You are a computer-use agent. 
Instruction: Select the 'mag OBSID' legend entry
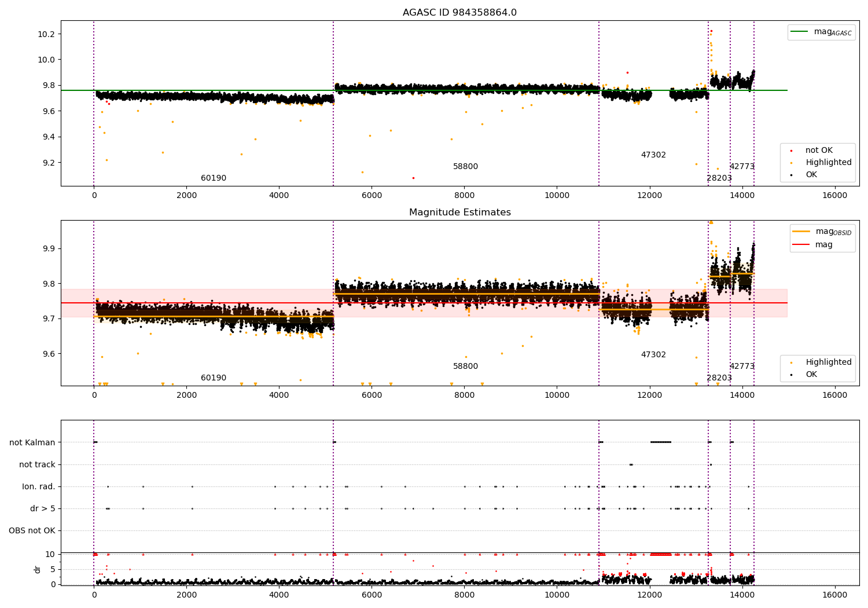[x=822, y=232]
